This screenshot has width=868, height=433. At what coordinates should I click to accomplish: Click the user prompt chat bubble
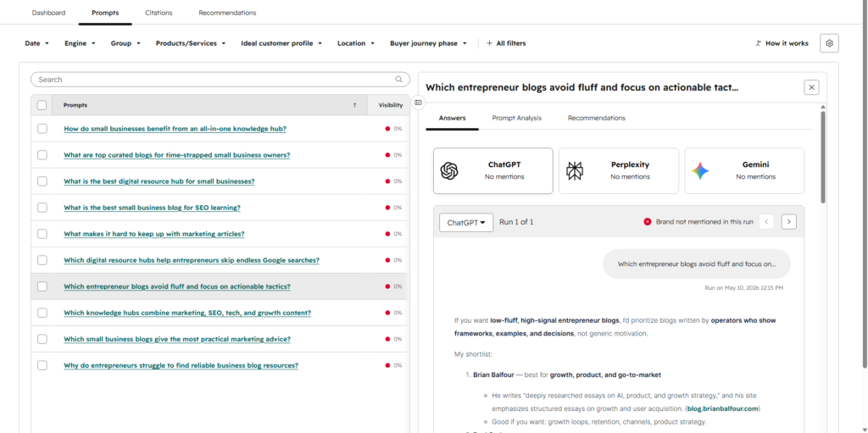(x=697, y=264)
